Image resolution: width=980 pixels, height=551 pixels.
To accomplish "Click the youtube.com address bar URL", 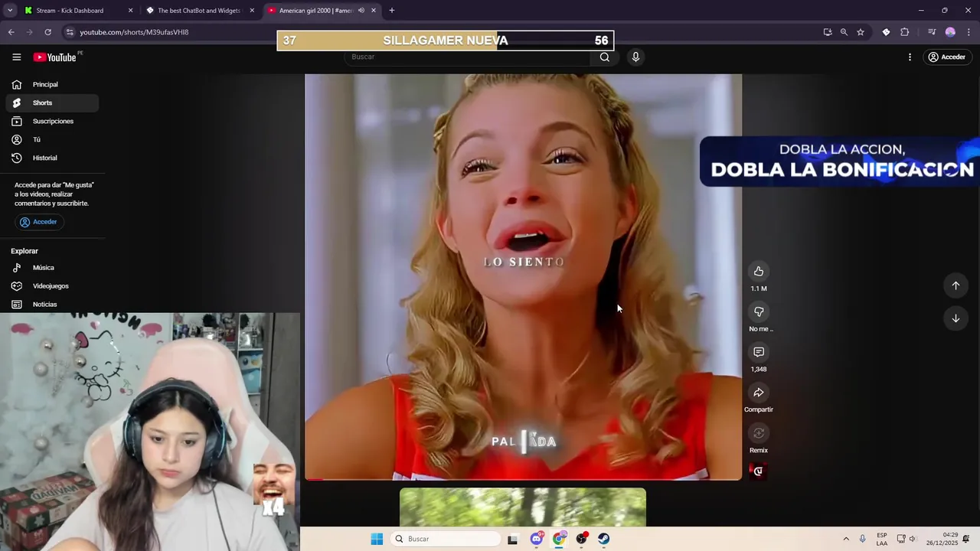I will tap(134, 32).
